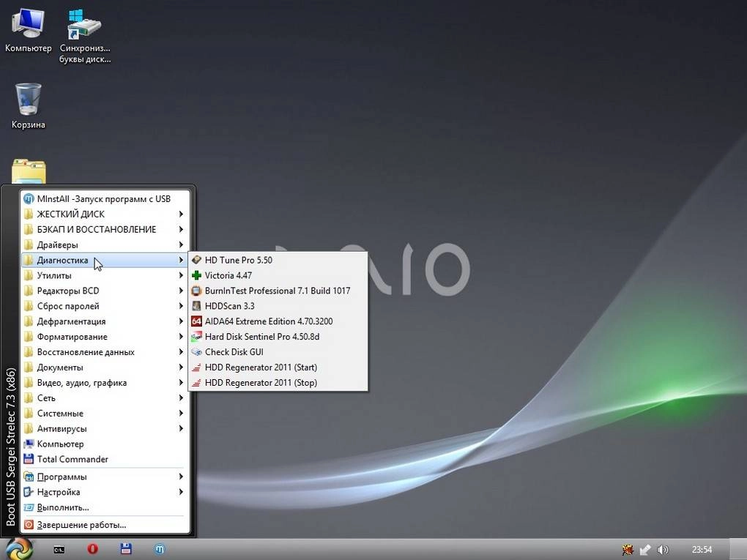Expand Сброс паролей submenu arrow
Viewport: 747px width, 560px height.
[181, 306]
